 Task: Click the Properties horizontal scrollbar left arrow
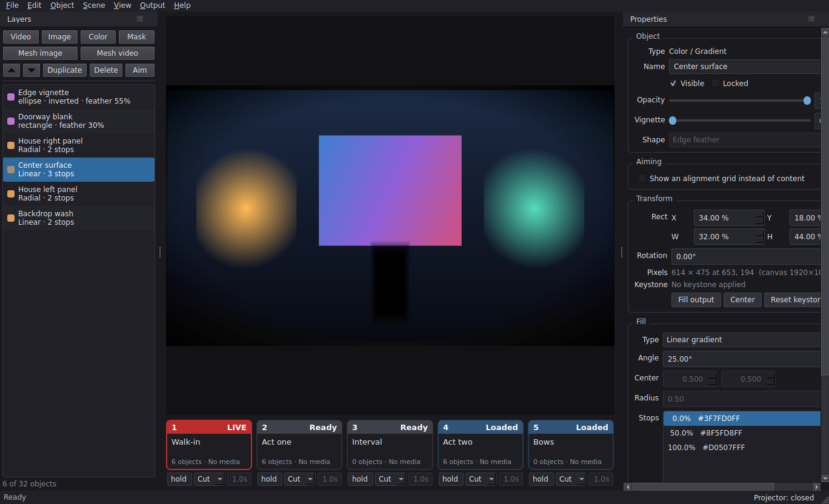click(628, 486)
